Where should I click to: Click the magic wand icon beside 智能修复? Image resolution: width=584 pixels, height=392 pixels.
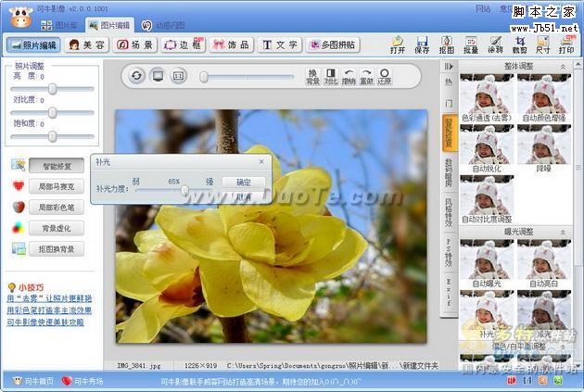pos(19,165)
